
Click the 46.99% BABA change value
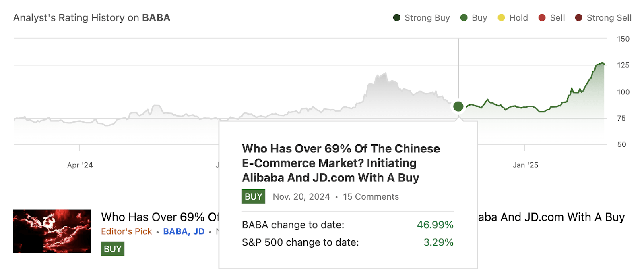[436, 225]
